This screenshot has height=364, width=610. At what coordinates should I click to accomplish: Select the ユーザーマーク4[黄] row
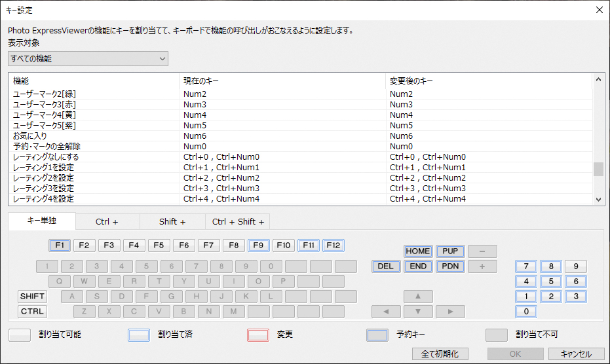point(300,115)
